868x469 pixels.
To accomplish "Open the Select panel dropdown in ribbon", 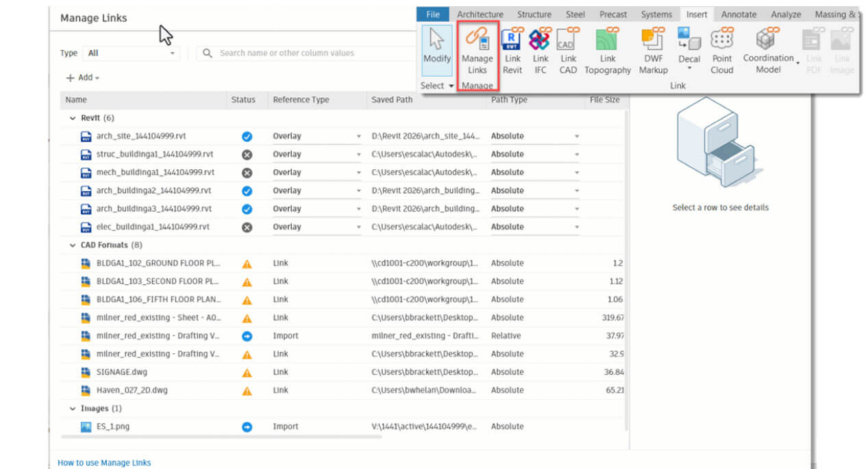I will coord(437,86).
